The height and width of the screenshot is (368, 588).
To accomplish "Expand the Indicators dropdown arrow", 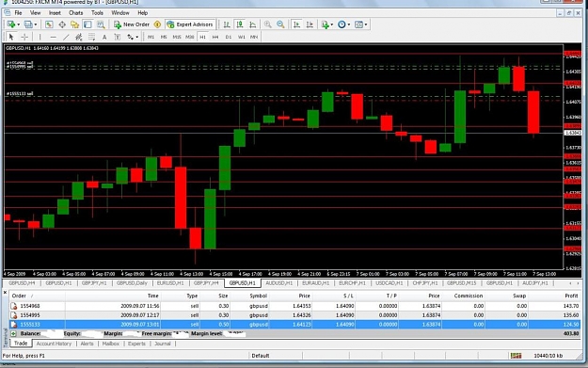I will pyautogui.click(x=332, y=24).
